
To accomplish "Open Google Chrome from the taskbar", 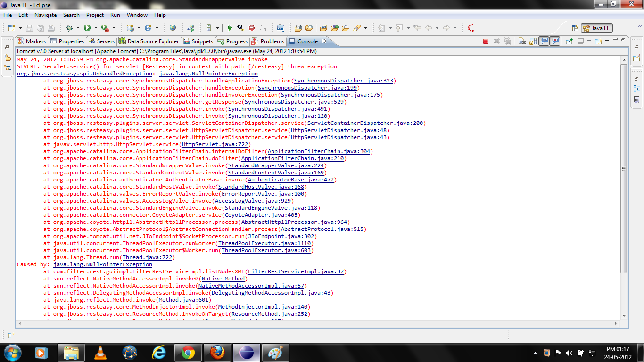I will tap(188, 352).
